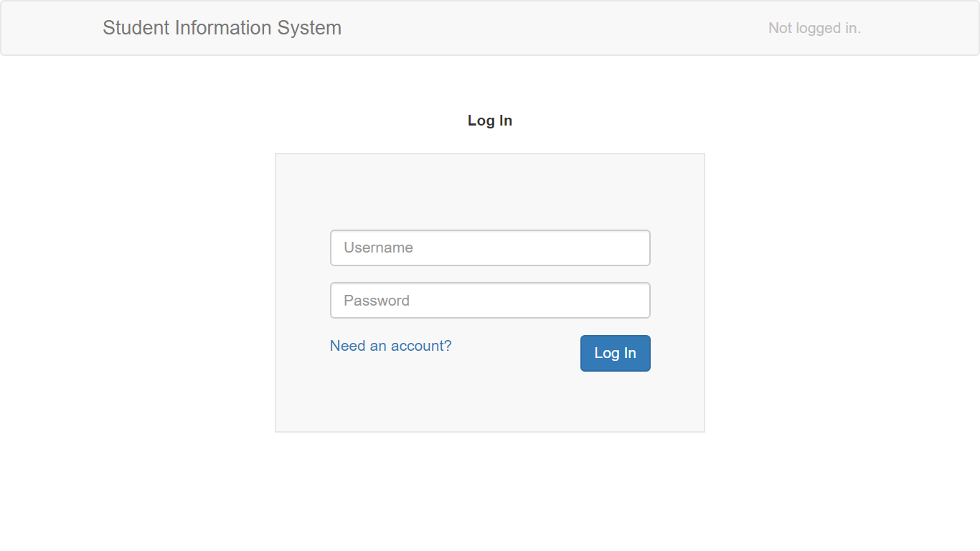980x551 pixels.
Task: Click the Student Information System header title
Action: tap(222, 28)
